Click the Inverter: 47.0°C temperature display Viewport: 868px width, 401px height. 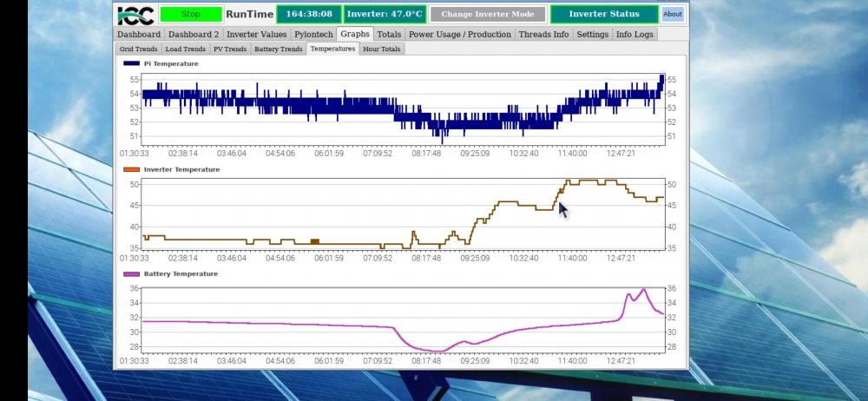[385, 15]
